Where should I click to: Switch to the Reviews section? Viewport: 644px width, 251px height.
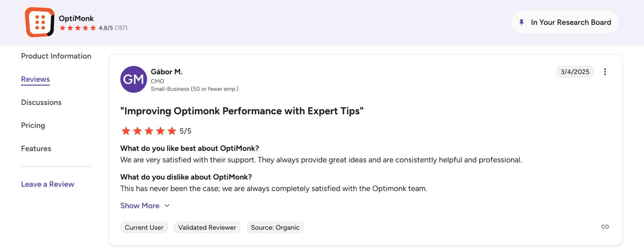pos(35,79)
